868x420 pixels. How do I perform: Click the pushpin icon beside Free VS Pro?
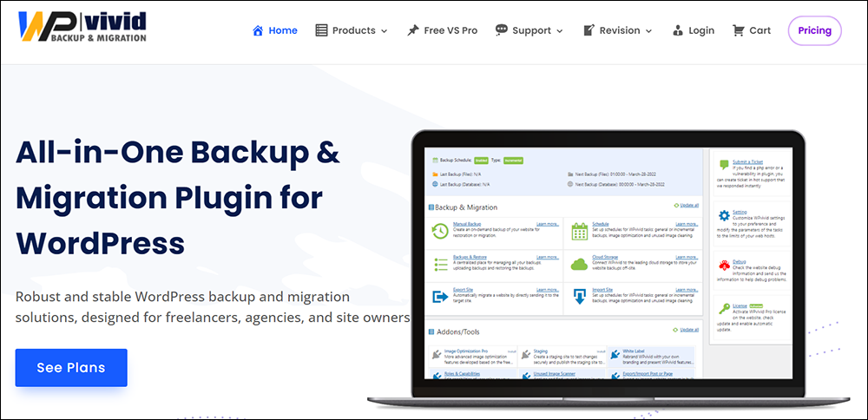tap(413, 30)
